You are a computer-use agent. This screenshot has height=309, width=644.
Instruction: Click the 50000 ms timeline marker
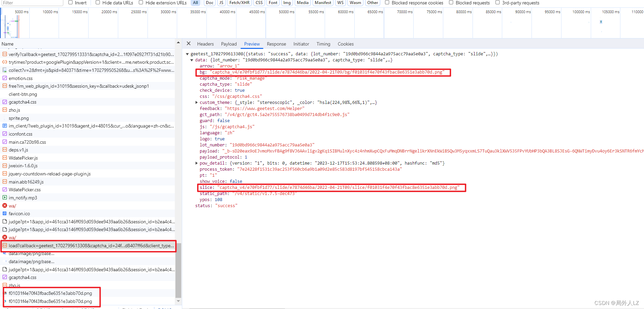[x=286, y=12]
